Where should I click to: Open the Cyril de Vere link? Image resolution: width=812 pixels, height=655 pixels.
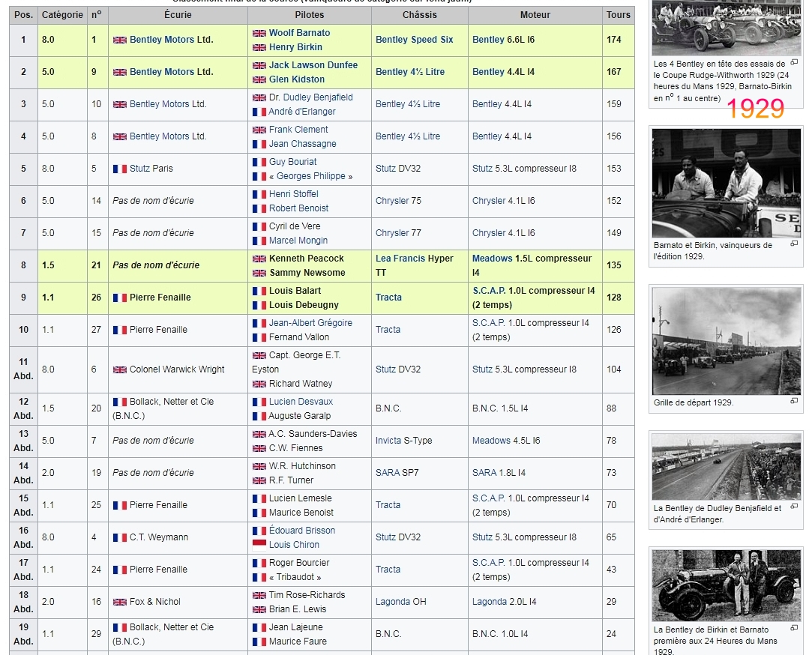[295, 226]
